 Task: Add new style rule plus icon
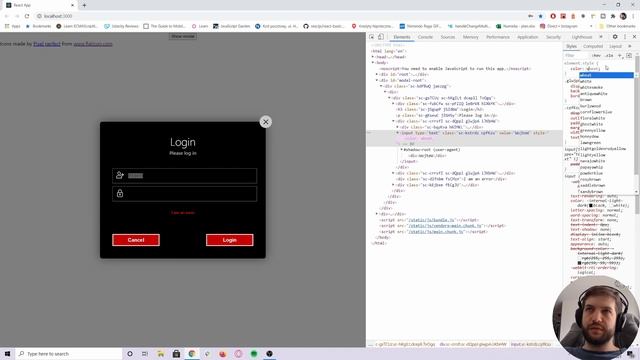point(620,56)
